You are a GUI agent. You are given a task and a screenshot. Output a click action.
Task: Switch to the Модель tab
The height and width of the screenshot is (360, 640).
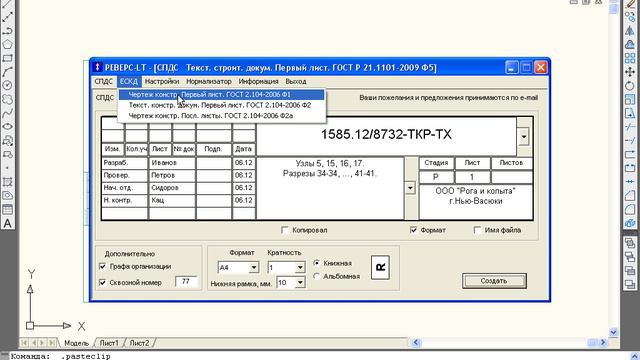[77, 343]
